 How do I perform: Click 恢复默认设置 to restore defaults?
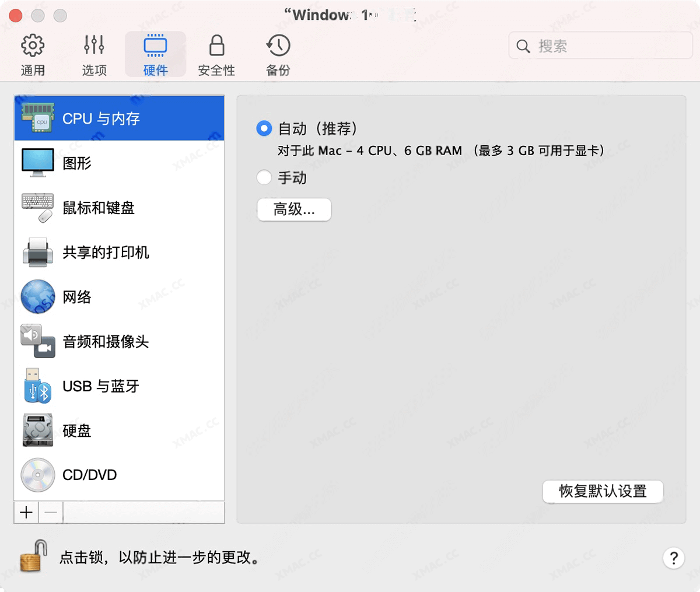pyautogui.click(x=602, y=492)
